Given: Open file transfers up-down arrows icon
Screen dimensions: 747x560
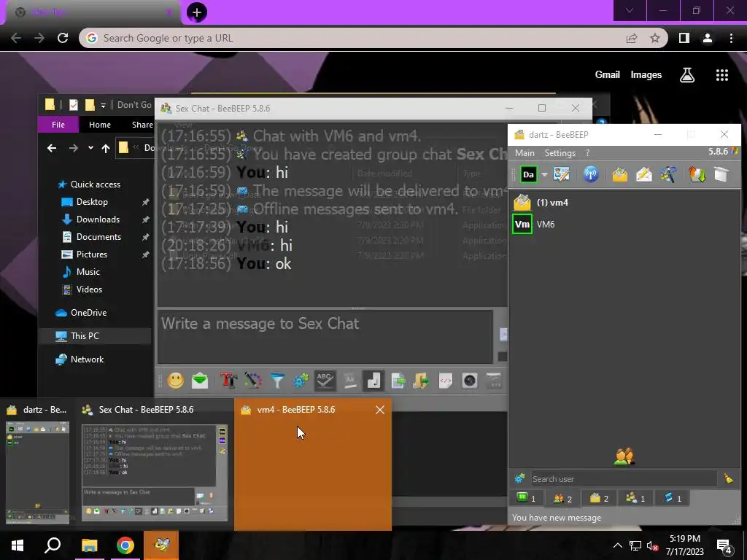Looking at the screenshot, I should 697,174.
